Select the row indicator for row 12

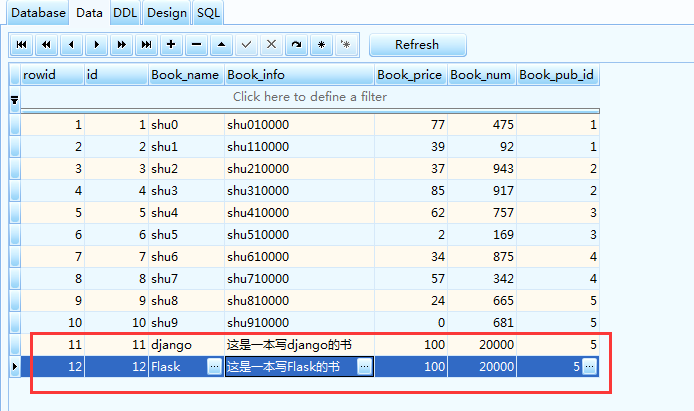click(15, 367)
